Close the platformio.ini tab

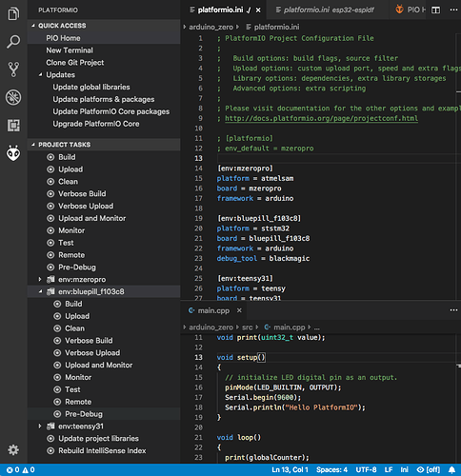258,10
